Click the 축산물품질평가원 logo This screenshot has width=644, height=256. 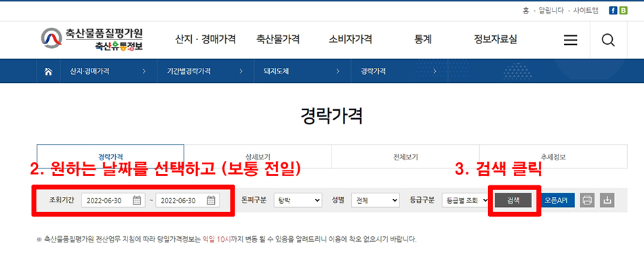[92, 39]
